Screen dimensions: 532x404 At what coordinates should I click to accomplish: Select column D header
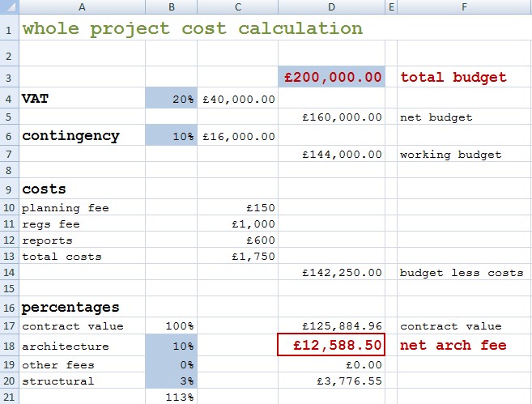pos(331,6)
